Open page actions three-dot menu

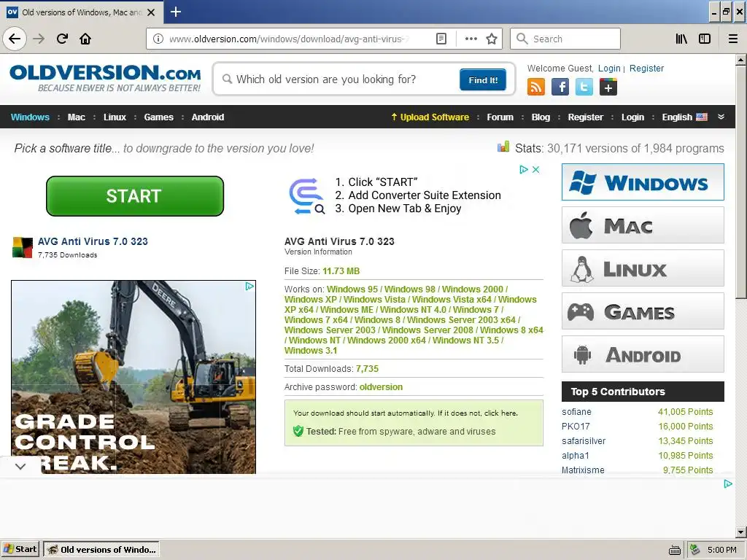point(471,39)
